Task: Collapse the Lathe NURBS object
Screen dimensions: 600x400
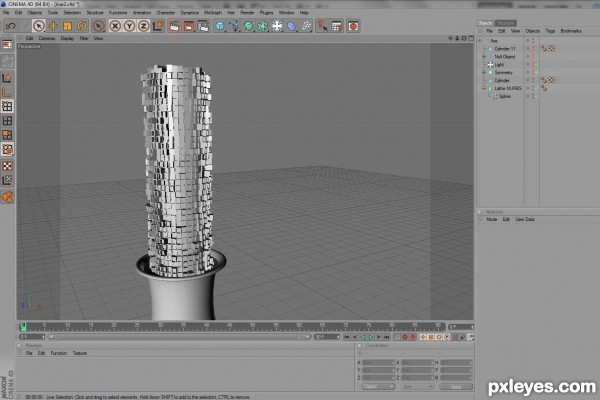Action: click(484, 88)
